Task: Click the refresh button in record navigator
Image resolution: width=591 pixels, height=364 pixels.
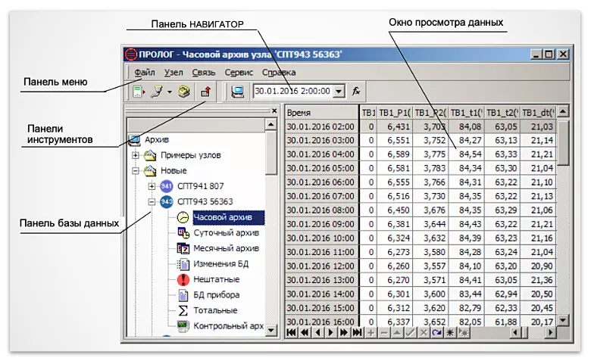Action: click(437, 332)
